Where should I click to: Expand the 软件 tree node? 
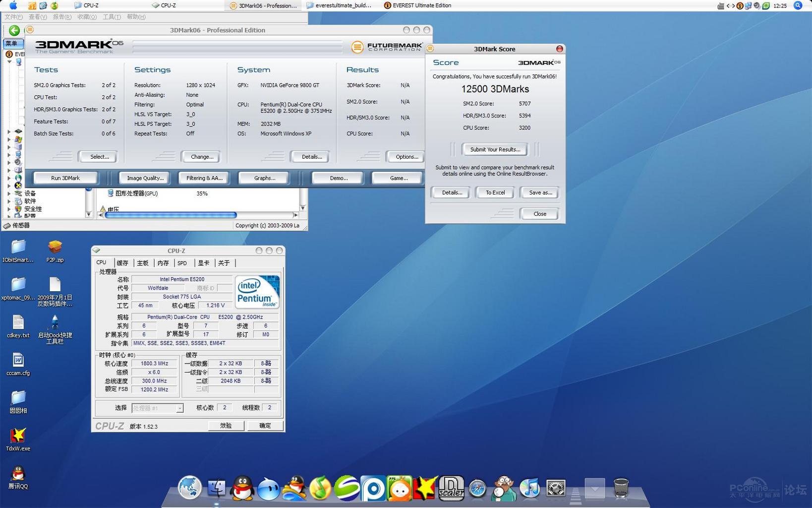(x=8, y=201)
